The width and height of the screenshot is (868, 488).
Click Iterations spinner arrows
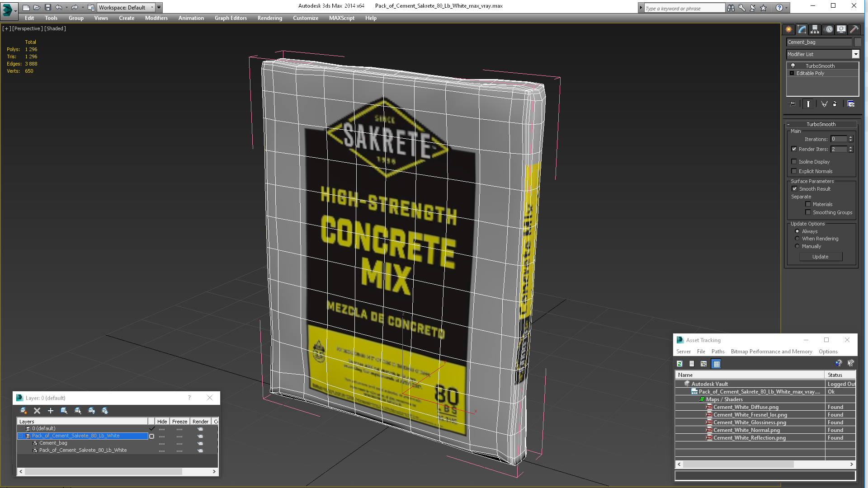(850, 139)
